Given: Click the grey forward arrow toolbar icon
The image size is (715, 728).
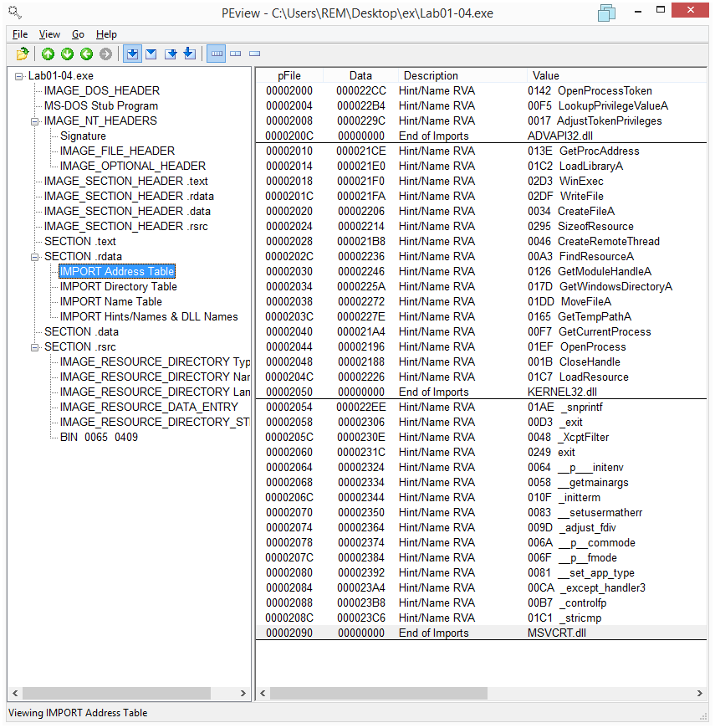Looking at the screenshot, I should pos(106,54).
